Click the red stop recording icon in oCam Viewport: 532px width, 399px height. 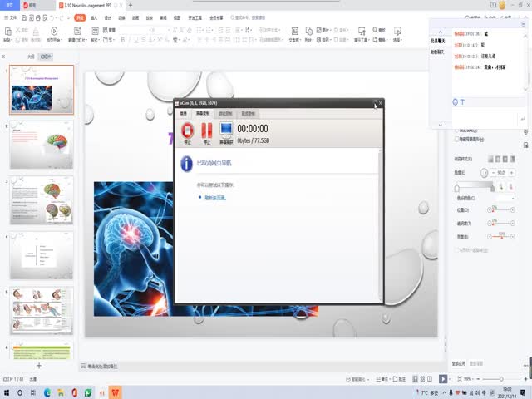[x=188, y=130]
